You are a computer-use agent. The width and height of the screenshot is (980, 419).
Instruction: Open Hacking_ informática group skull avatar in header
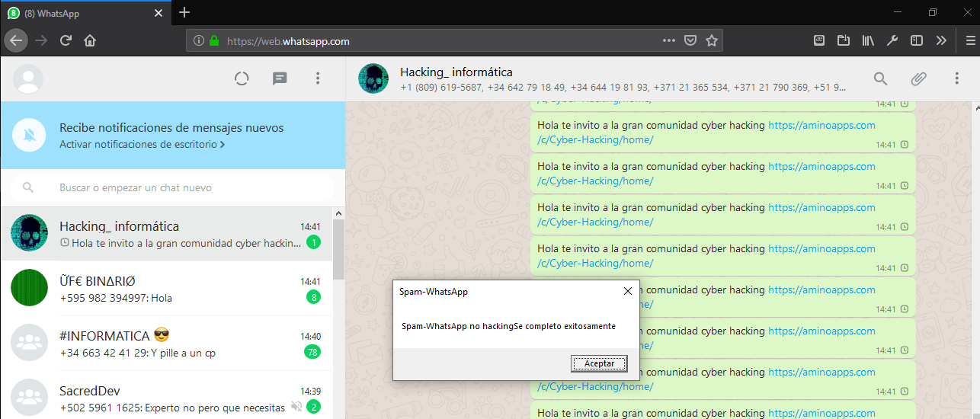coord(373,78)
